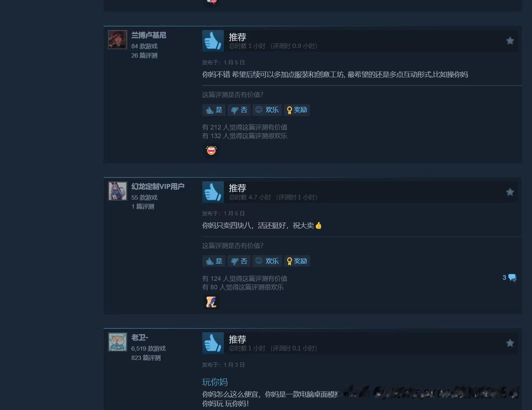Click the thumbs-up recommend icon on 兰博卢基尼's review
The height and width of the screenshot is (410, 532).
point(213,41)
